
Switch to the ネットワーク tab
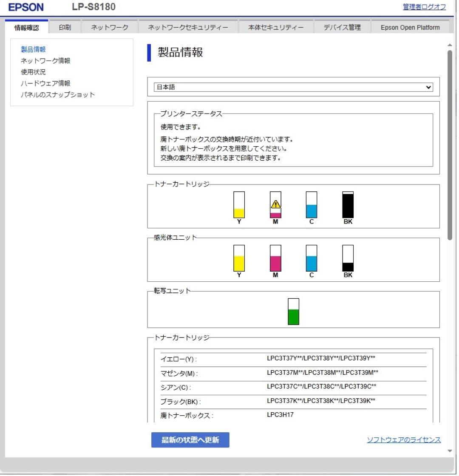(x=109, y=26)
